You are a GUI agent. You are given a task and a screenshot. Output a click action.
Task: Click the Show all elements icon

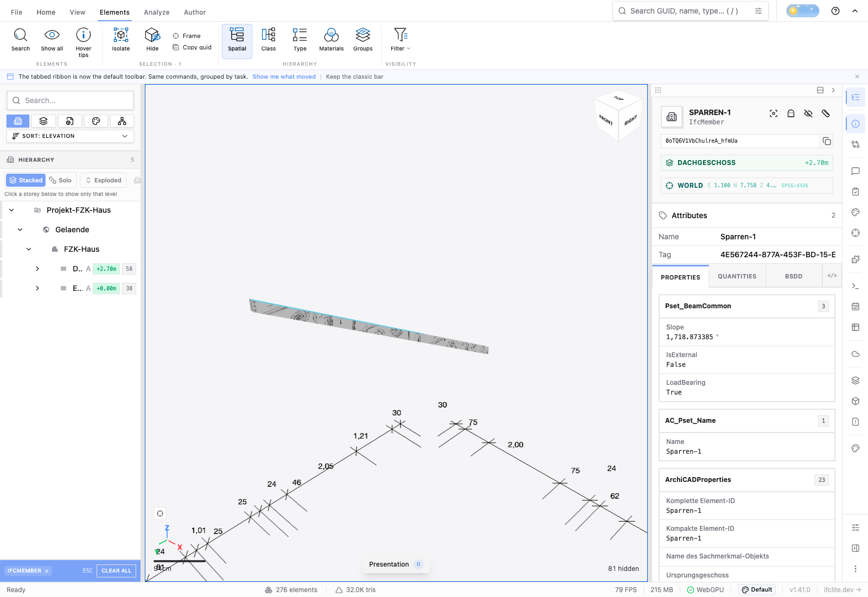(x=52, y=40)
